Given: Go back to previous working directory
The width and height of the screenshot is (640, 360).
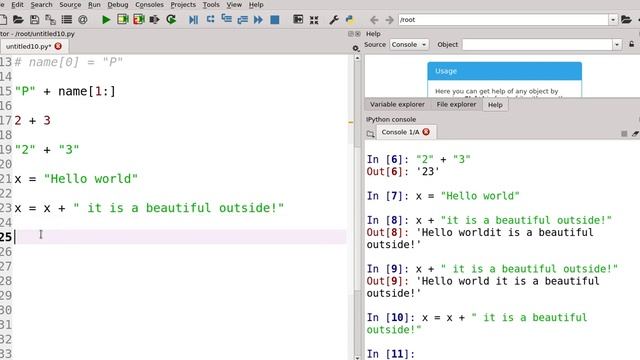Looking at the screenshot, I should (374, 20).
